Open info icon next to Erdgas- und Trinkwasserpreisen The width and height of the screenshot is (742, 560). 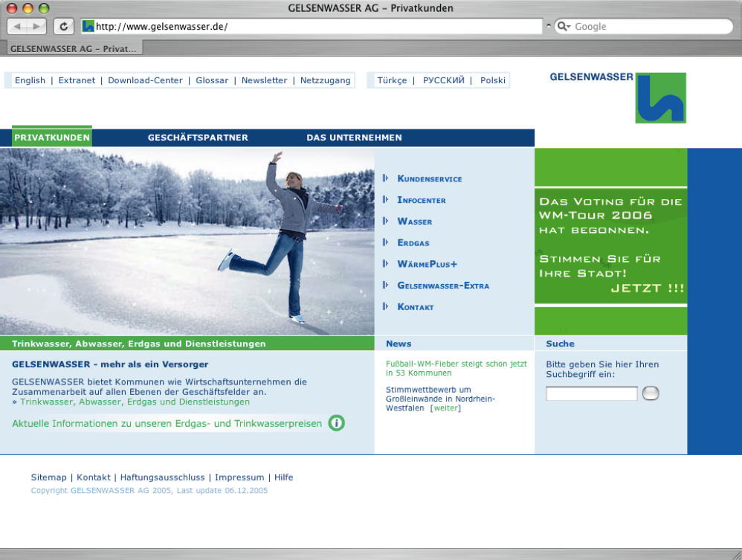pyautogui.click(x=336, y=423)
